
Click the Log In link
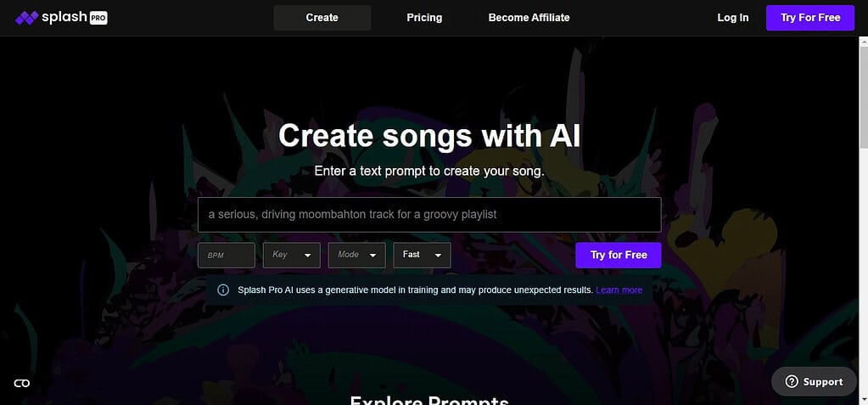[x=733, y=18]
